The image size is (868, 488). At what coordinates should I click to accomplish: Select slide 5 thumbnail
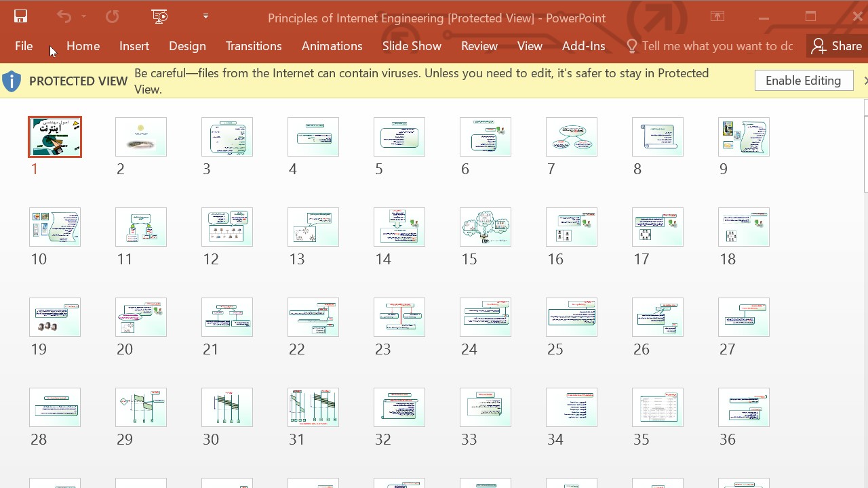point(399,137)
